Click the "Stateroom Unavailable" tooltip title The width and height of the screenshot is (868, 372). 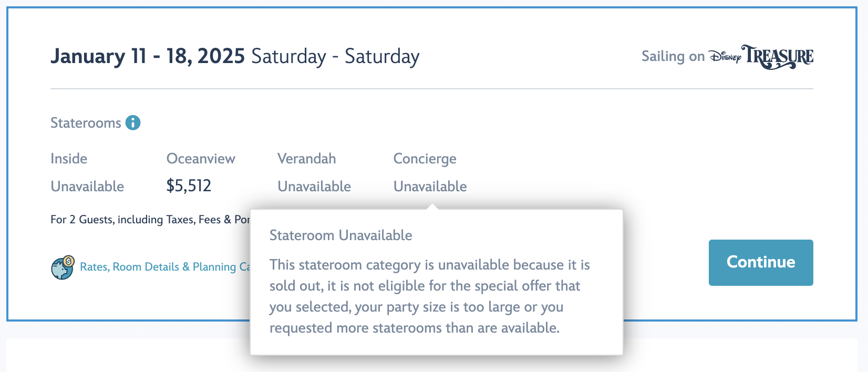click(x=340, y=235)
